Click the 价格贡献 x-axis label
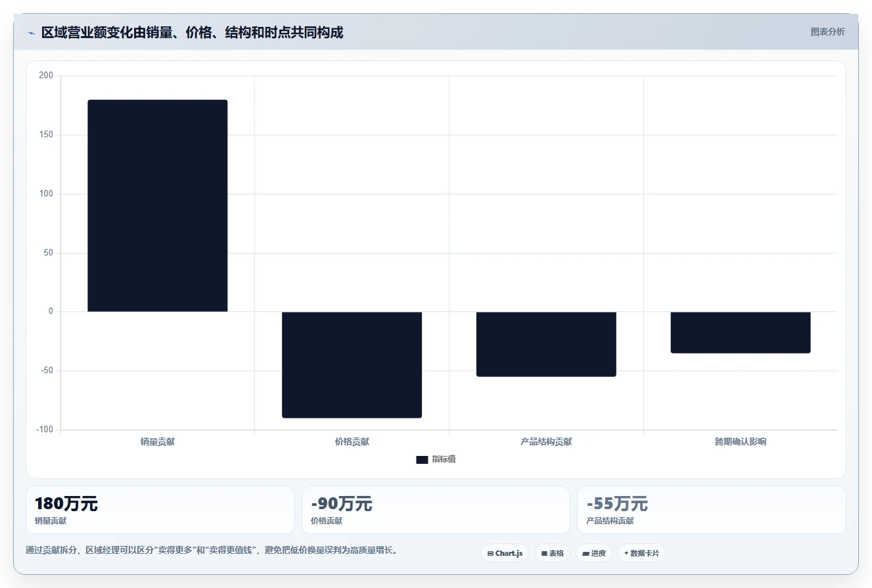Viewport: 872px width, 588px height. click(x=352, y=442)
